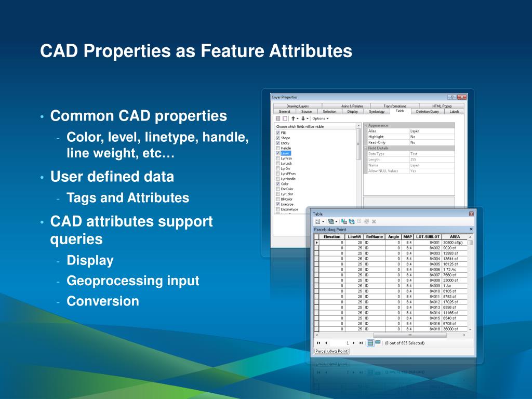Go to last record in Table
Viewport: 532px width, 399px height.
point(361,343)
